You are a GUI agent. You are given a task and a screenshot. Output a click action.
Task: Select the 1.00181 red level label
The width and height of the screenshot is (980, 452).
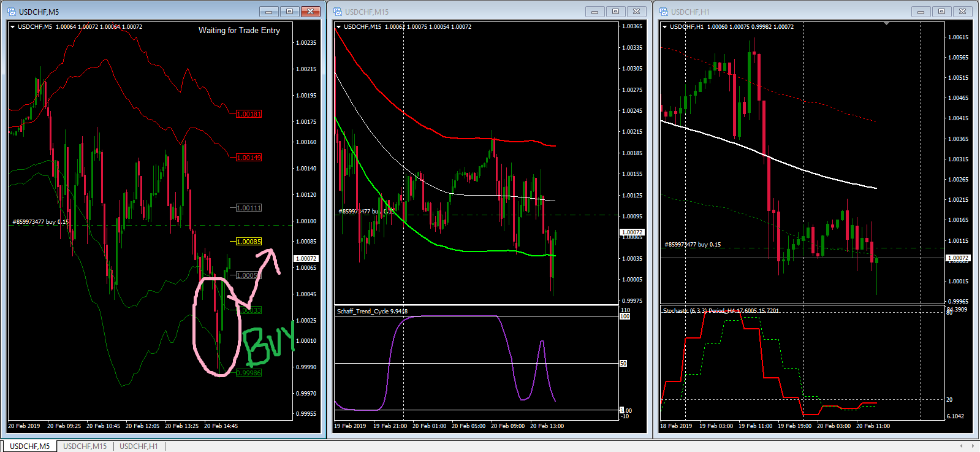(x=249, y=114)
